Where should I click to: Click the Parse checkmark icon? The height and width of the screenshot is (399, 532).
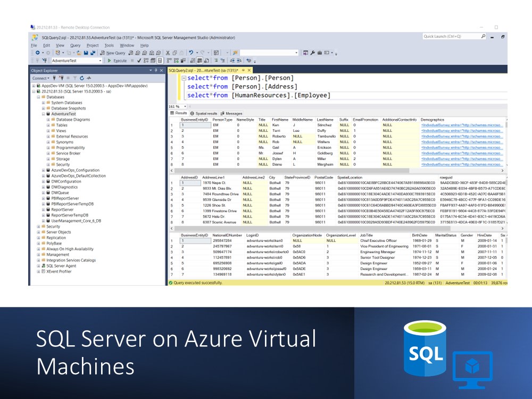pyautogui.click(x=139, y=61)
